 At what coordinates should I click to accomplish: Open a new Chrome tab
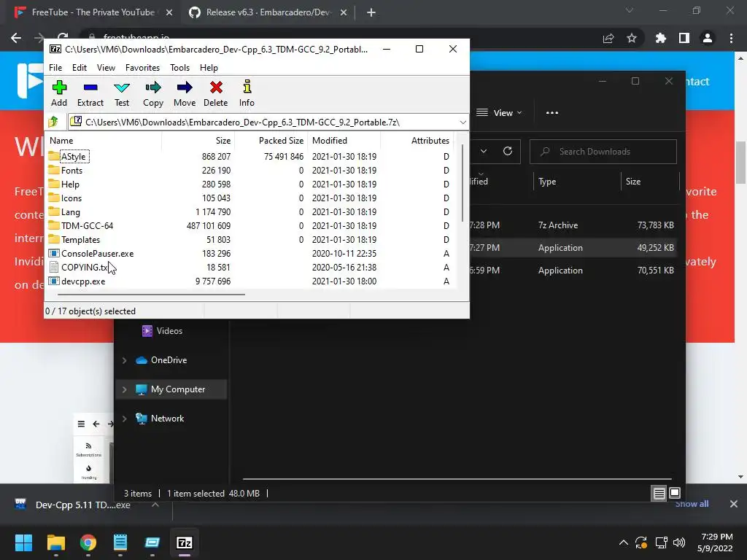pyautogui.click(x=371, y=12)
